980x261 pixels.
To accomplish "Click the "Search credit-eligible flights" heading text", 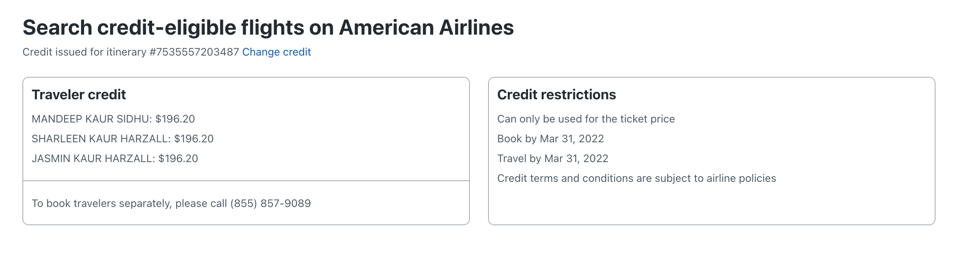I will pos(164,28).
